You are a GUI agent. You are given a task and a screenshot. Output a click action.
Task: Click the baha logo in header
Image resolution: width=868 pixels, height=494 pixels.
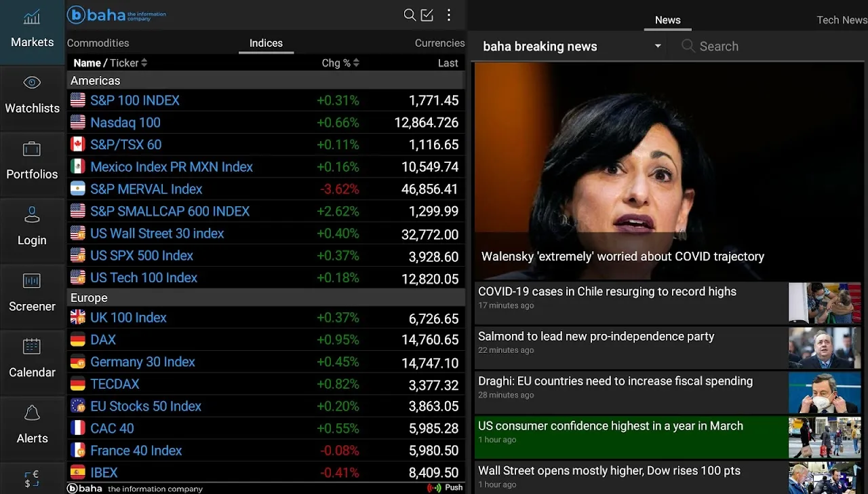tap(117, 15)
